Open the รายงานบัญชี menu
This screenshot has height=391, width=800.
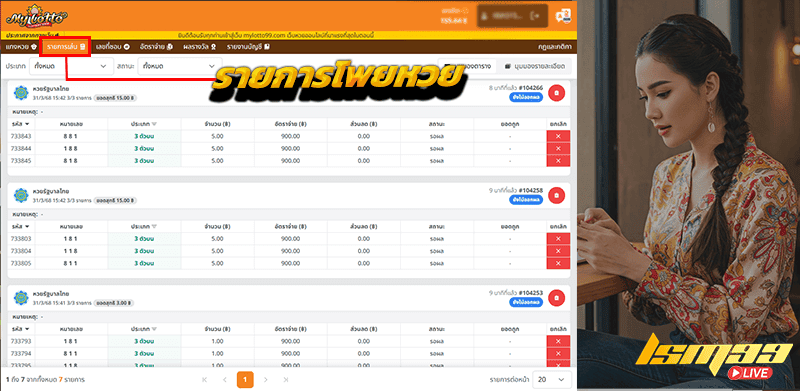(248, 46)
